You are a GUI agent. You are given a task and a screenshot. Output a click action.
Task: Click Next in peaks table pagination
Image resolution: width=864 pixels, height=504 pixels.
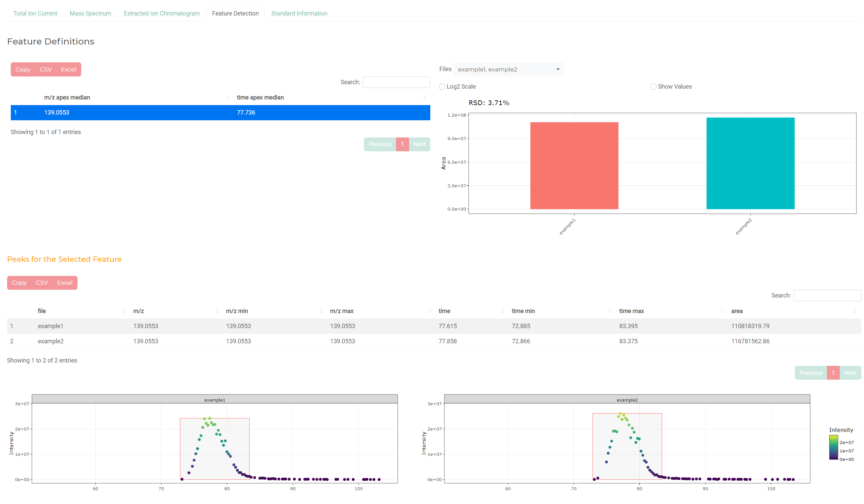click(850, 373)
